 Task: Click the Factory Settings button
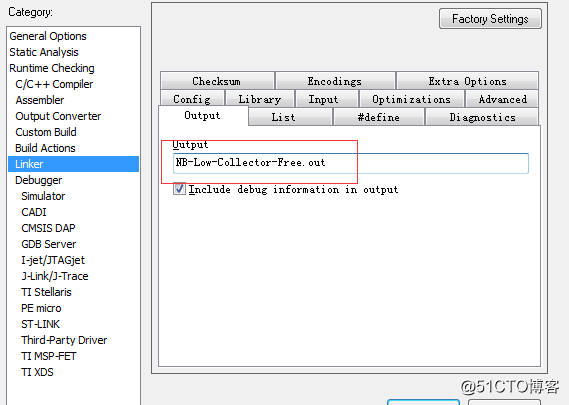pos(490,19)
